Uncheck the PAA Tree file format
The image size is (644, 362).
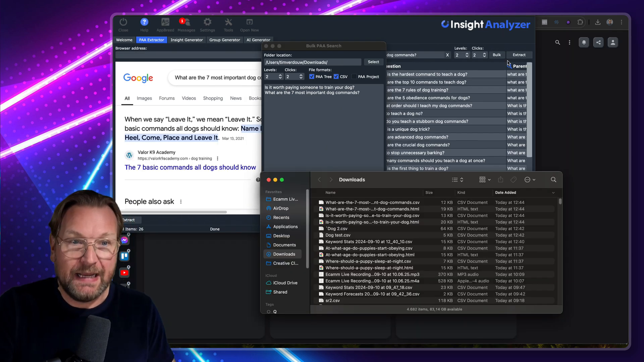(x=312, y=76)
